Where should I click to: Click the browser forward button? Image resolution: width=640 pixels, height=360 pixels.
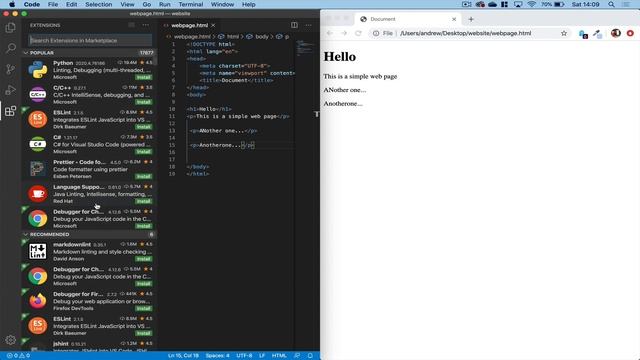click(x=344, y=33)
